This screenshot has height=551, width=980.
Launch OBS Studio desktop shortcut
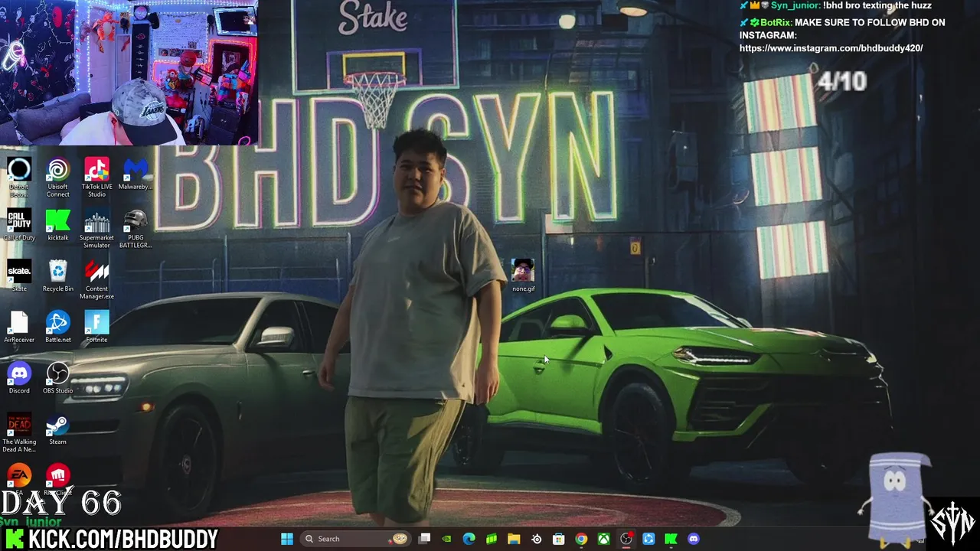(x=58, y=378)
